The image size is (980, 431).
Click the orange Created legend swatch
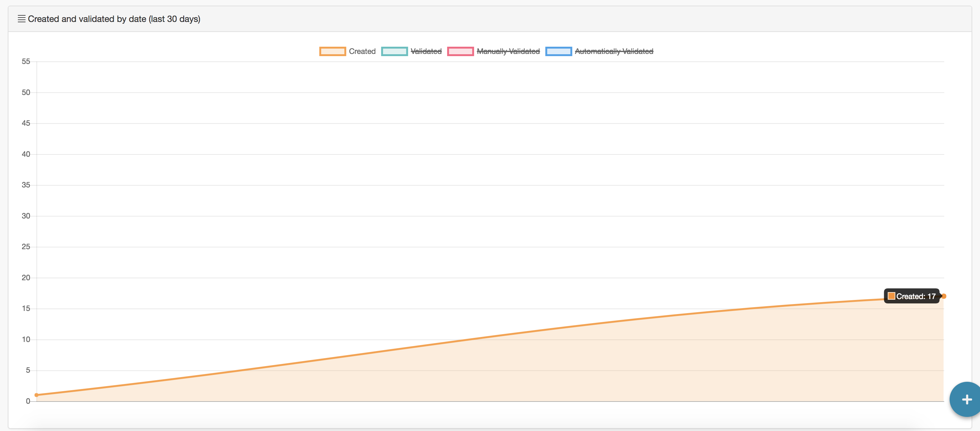[332, 51]
